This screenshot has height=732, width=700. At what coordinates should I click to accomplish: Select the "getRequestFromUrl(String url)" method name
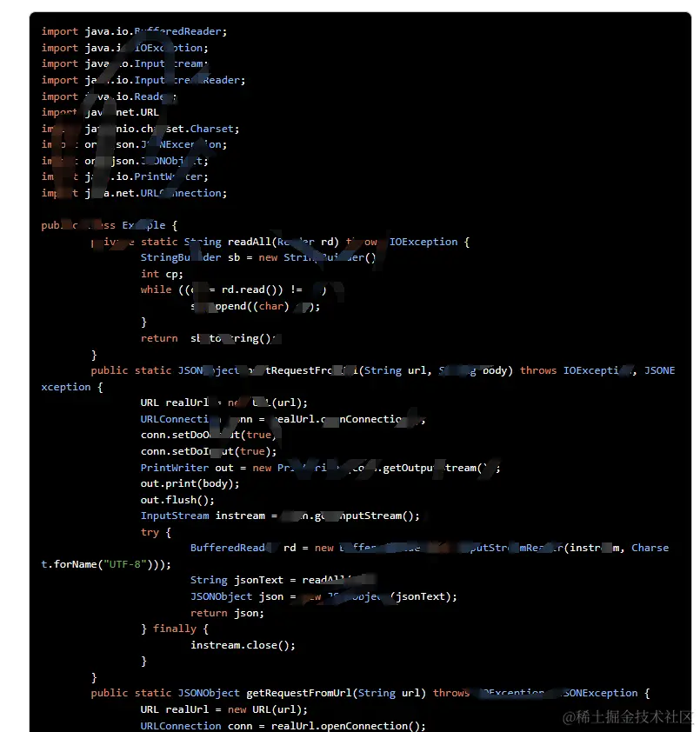click(337, 693)
